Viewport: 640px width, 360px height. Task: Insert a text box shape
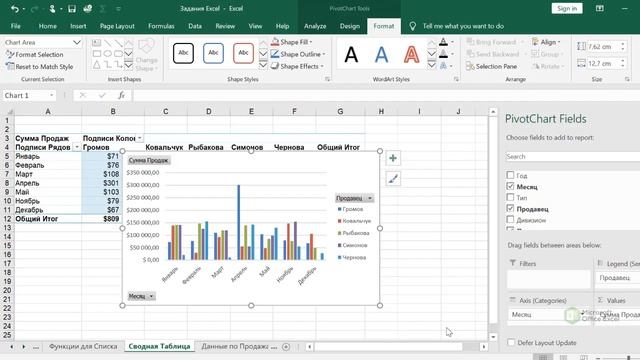[96, 42]
